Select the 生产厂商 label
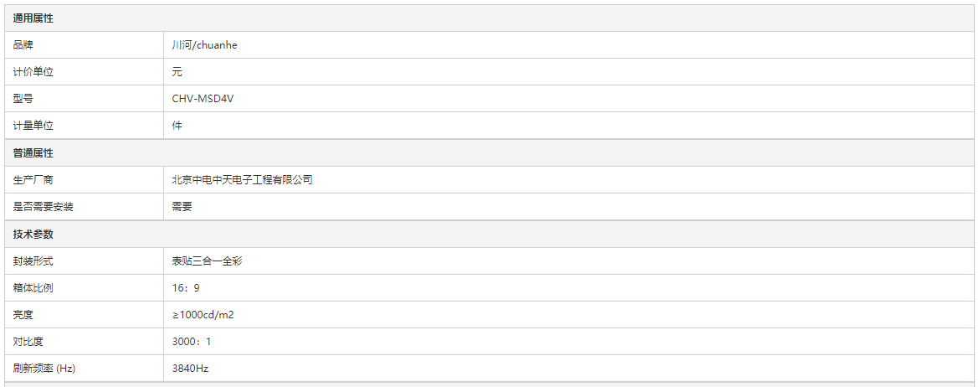This screenshot has height=387, width=980. [x=33, y=180]
